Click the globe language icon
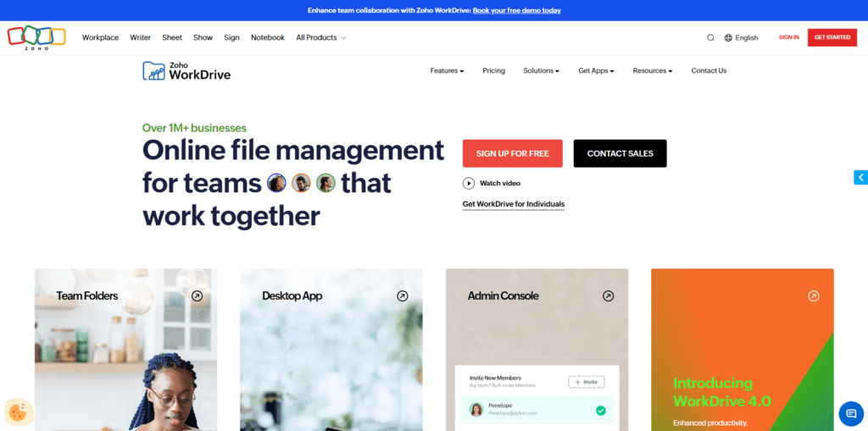This screenshot has height=431, width=868. [x=728, y=37]
